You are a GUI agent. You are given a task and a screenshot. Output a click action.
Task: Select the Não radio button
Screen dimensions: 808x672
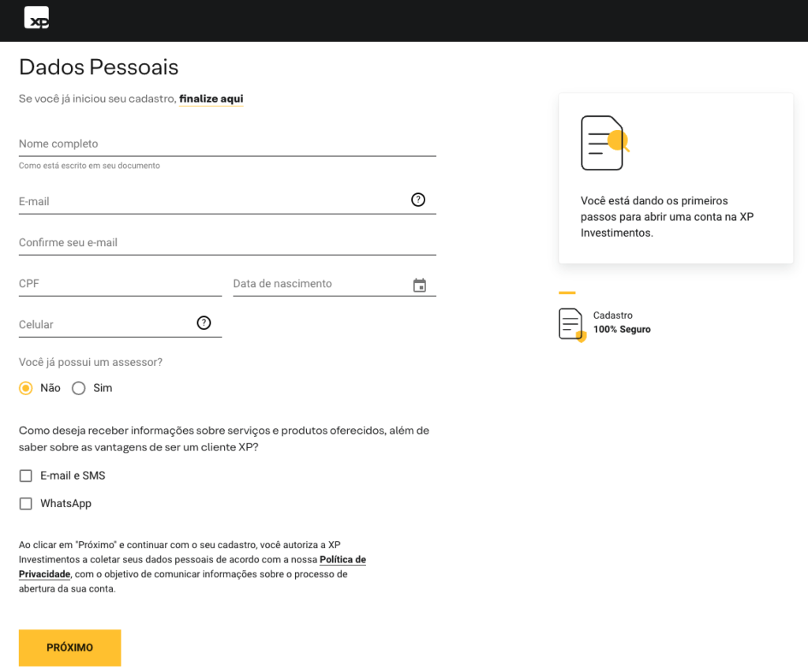tap(24, 387)
